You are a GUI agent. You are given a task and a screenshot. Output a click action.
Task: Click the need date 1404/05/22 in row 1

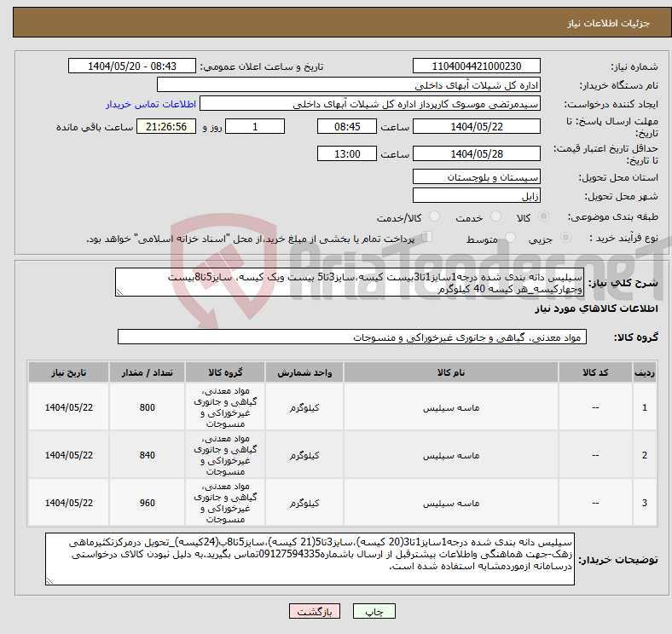click(x=68, y=407)
